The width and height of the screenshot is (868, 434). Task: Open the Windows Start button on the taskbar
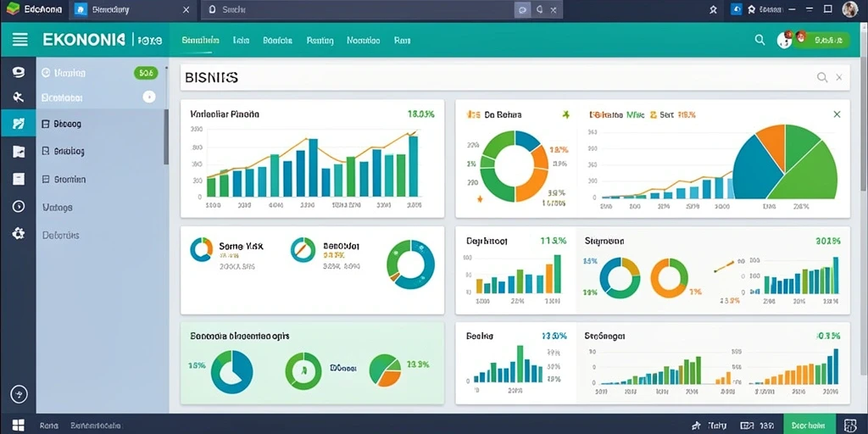19,426
